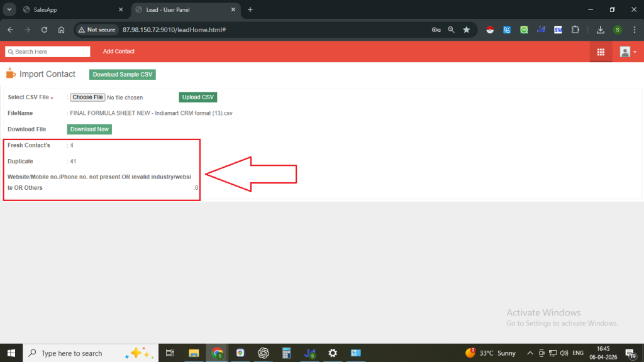Viewport: 644px width, 362px height.
Task: Expand the user profile dropdown
Action: [628, 52]
